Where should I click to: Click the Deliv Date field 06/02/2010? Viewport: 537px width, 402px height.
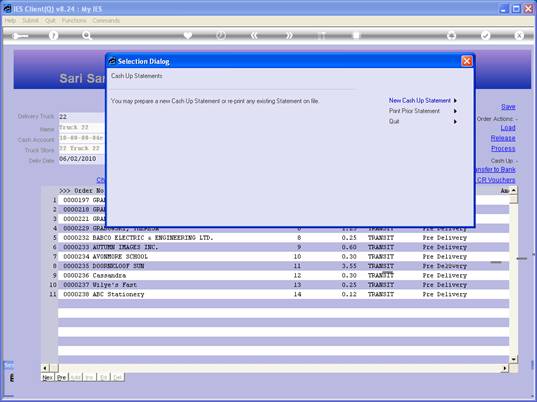point(82,159)
